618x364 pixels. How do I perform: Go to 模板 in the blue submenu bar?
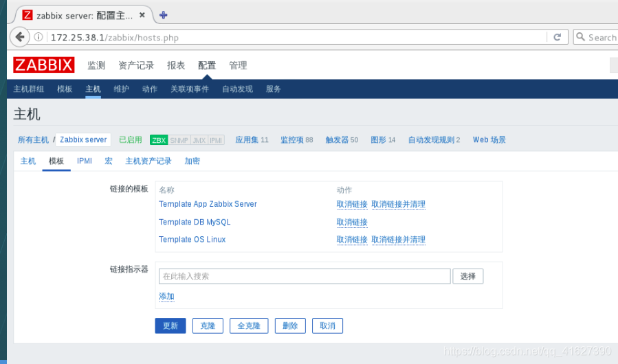pos(65,89)
